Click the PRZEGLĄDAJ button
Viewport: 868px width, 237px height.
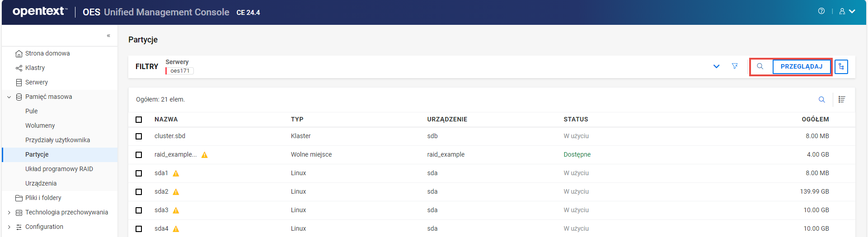pos(801,66)
